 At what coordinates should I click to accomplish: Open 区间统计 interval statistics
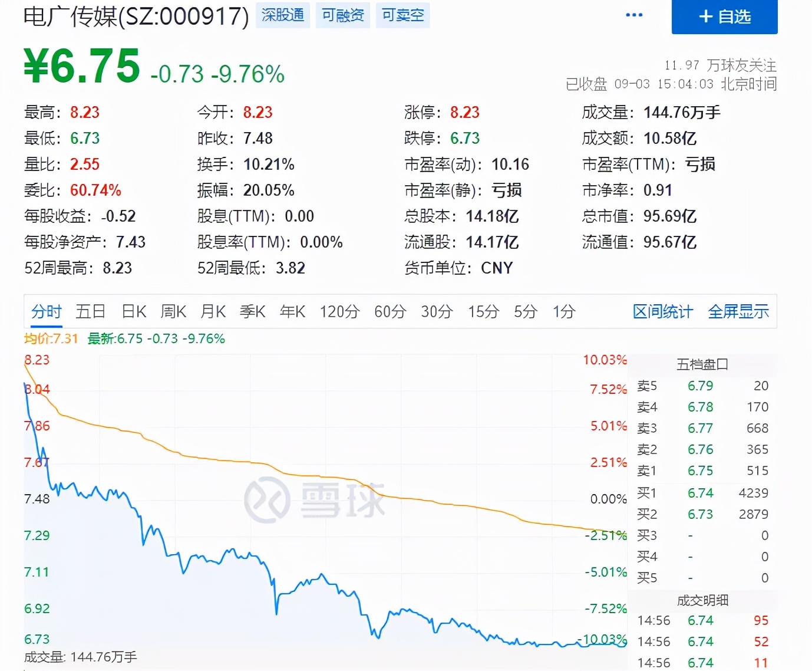click(x=662, y=311)
